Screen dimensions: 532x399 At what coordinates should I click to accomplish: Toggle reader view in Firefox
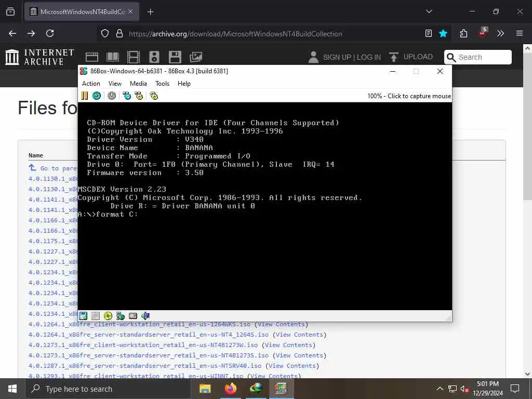pyautogui.click(x=429, y=33)
